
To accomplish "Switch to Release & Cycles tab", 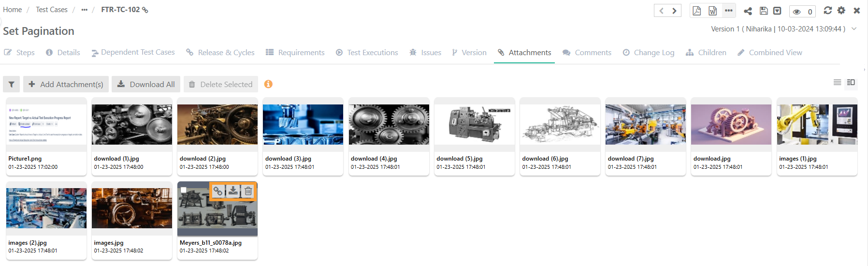I will [220, 52].
